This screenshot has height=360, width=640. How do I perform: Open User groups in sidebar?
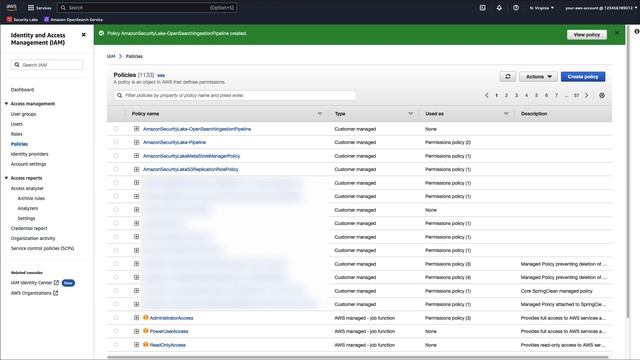click(x=24, y=114)
